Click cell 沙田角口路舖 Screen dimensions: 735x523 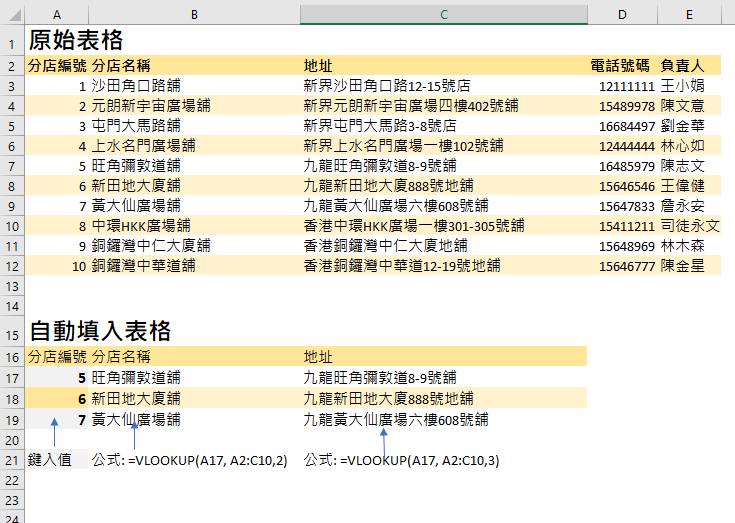tap(136, 86)
